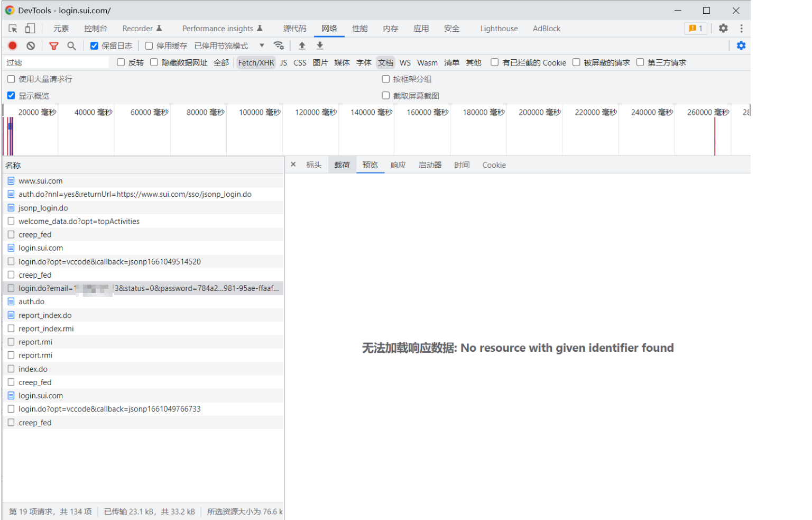
Task: Open network conditions Wi-Fi icon
Action: click(x=279, y=45)
